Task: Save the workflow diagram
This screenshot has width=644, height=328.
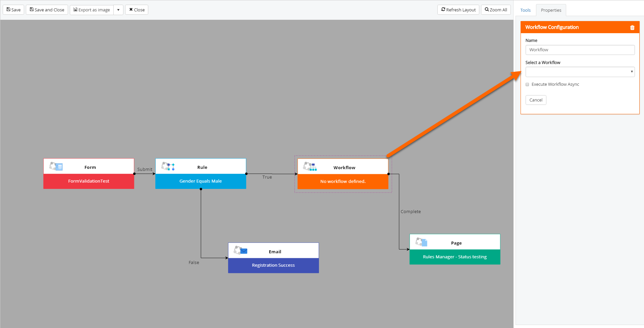Action: click(x=13, y=10)
